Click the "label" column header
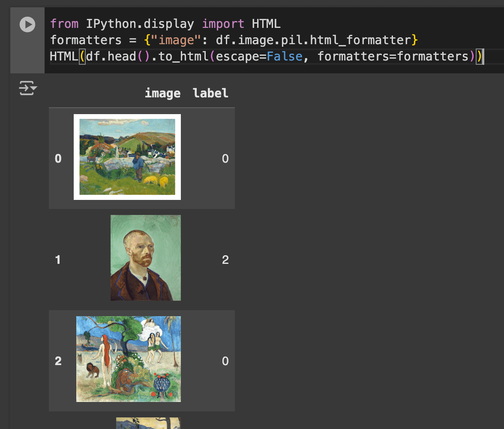504x429 pixels. point(210,93)
